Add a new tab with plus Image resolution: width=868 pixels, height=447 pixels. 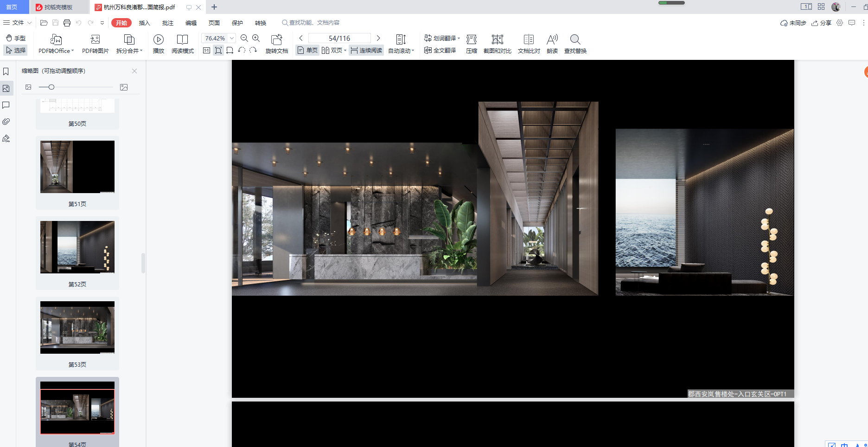[214, 7]
